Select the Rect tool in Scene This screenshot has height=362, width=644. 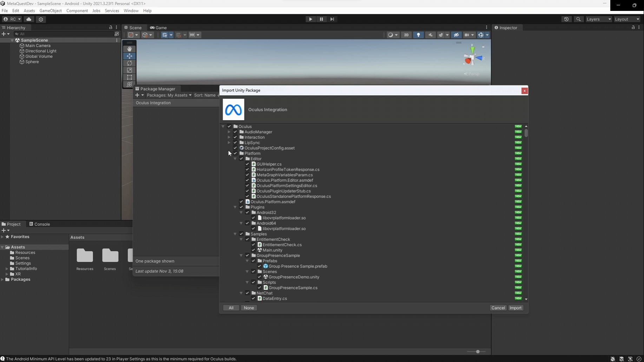click(130, 77)
